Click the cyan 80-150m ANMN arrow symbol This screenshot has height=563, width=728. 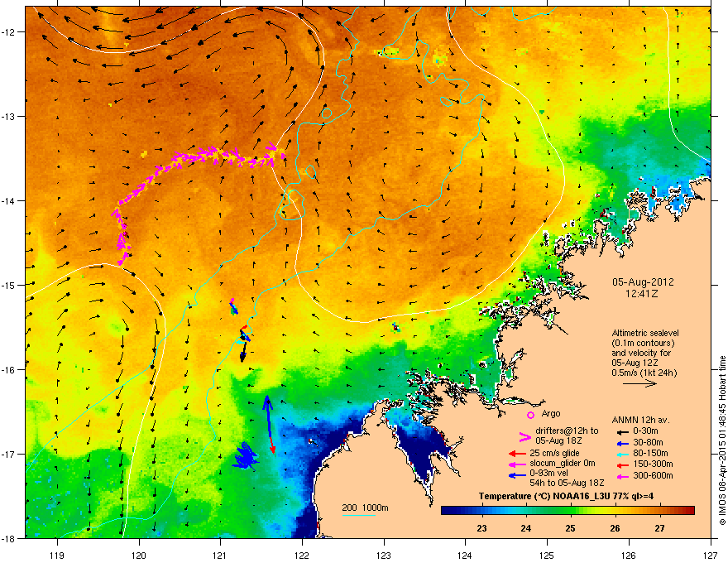[x=621, y=454]
